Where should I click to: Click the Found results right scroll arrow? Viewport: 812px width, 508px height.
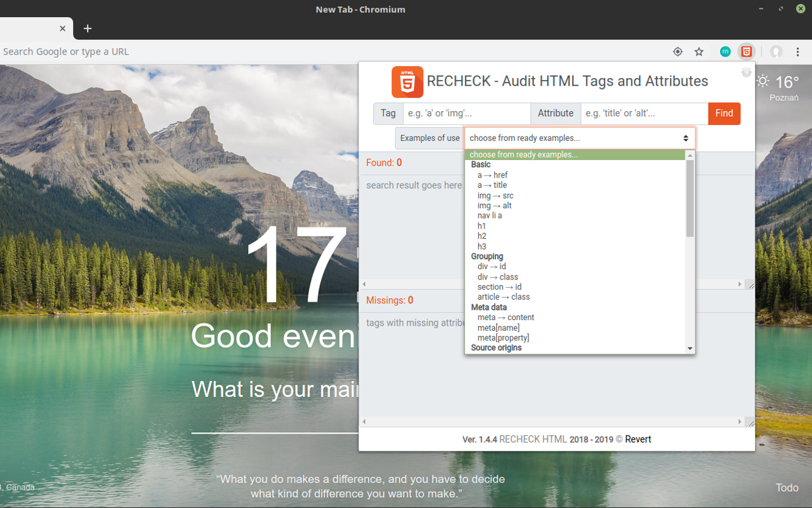click(740, 284)
